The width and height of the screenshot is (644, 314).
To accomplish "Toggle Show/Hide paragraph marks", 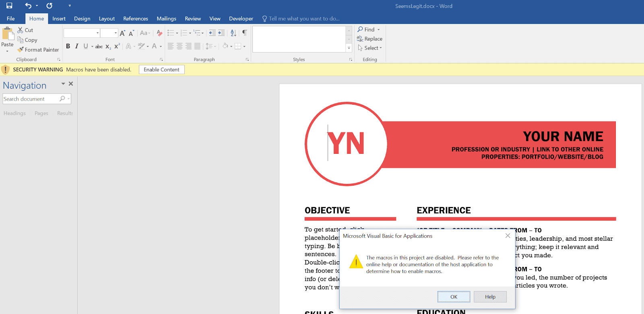I will 244,33.
